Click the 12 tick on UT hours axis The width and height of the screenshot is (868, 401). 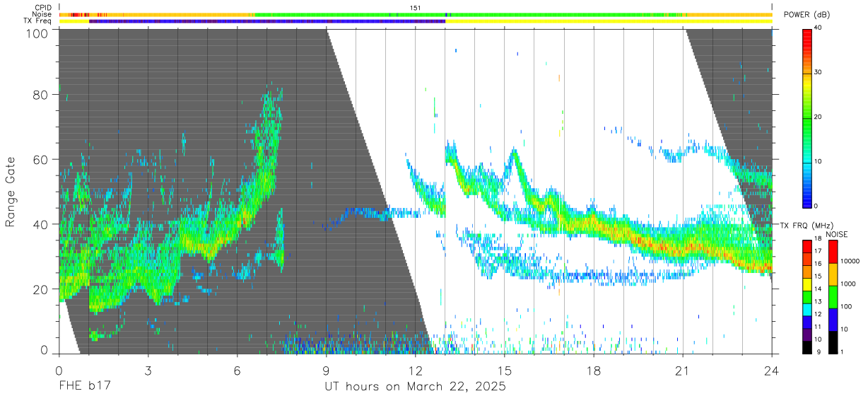pos(416,370)
